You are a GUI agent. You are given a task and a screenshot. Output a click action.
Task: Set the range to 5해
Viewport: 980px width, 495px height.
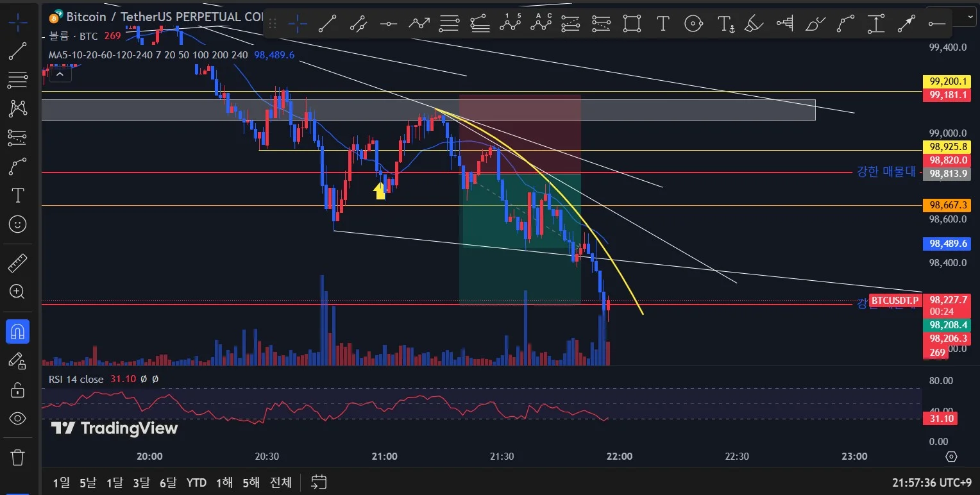click(x=251, y=482)
